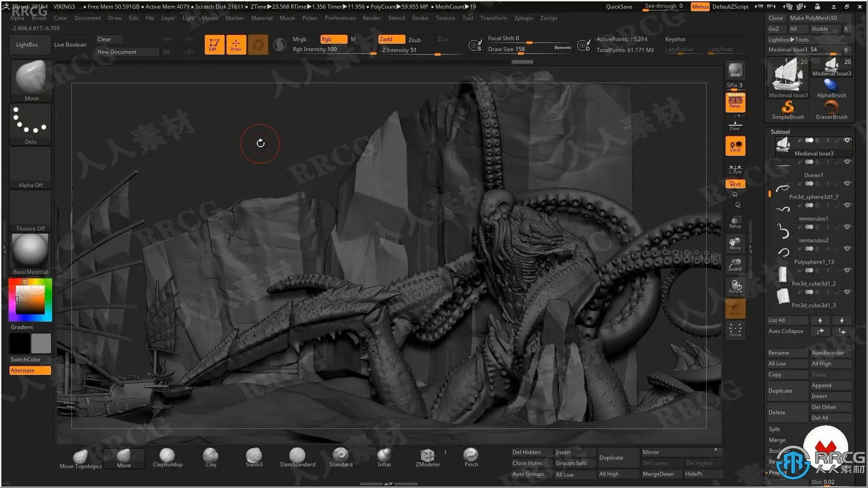Select the Pm3d_cube3d1_2 subtool thumbnail
This screenshot has height=488, width=868.
[783, 274]
